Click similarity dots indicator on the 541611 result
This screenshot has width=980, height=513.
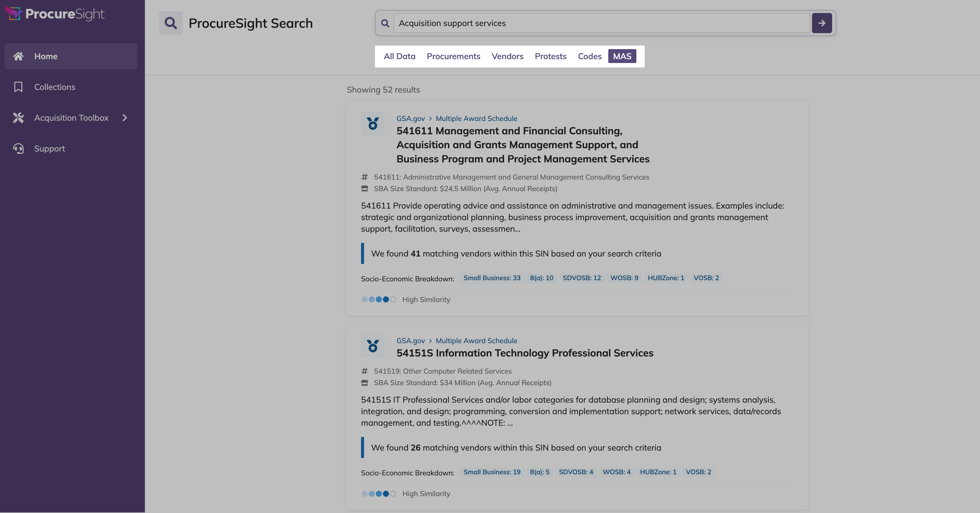379,300
